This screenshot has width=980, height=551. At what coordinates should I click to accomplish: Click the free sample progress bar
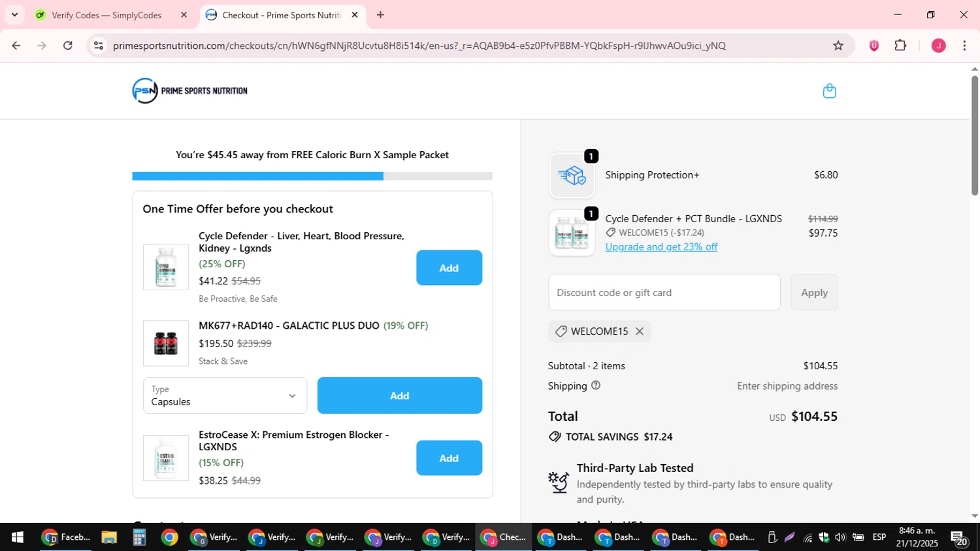[312, 176]
